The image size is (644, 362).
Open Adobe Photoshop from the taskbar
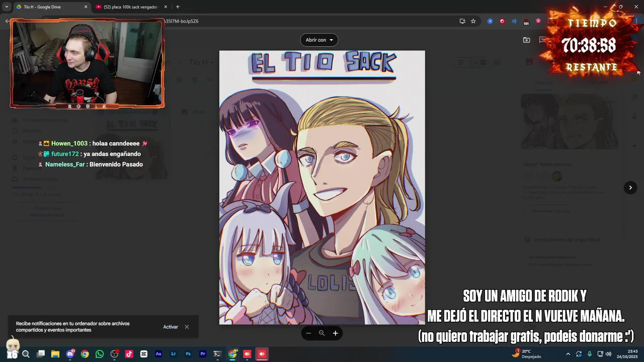(188, 354)
